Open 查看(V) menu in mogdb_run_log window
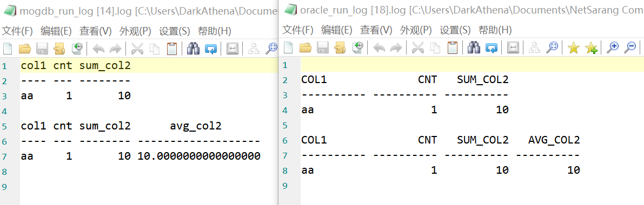The image size is (644, 205). pyautogui.click(x=96, y=31)
